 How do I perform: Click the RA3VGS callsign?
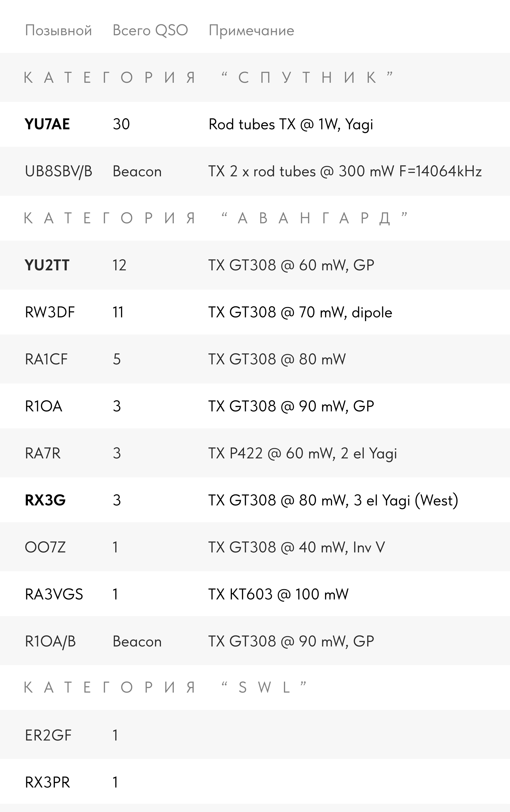pyautogui.click(x=54, y=594)
